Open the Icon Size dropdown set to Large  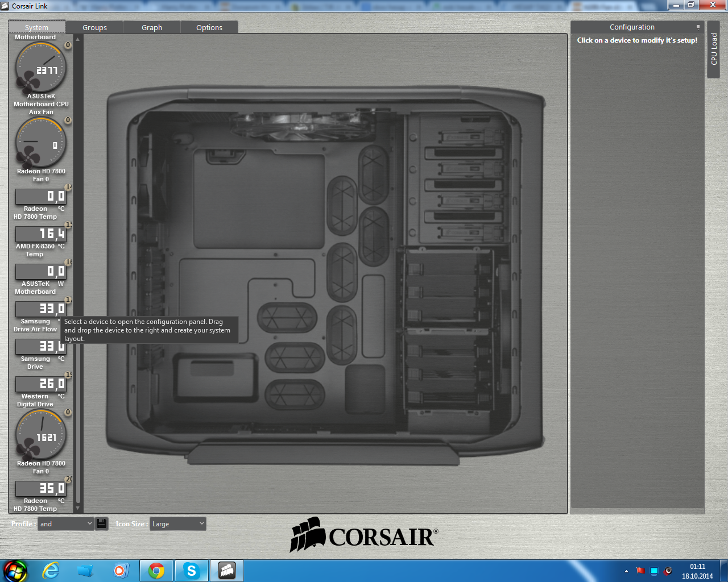point(178,524)
